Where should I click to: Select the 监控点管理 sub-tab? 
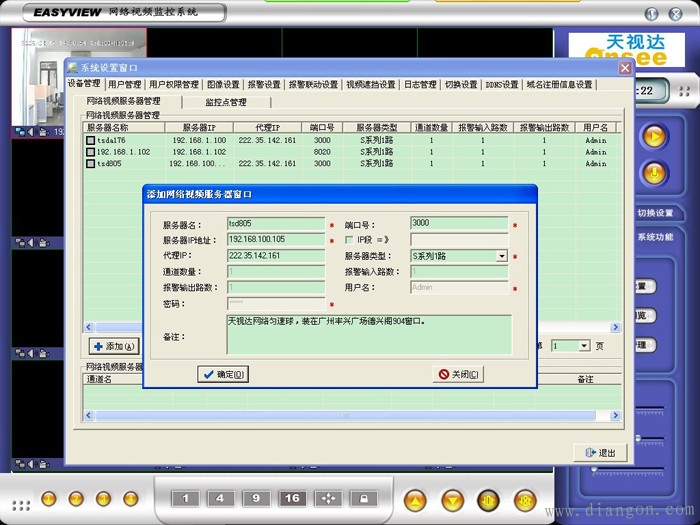click(x=226, y=102)
